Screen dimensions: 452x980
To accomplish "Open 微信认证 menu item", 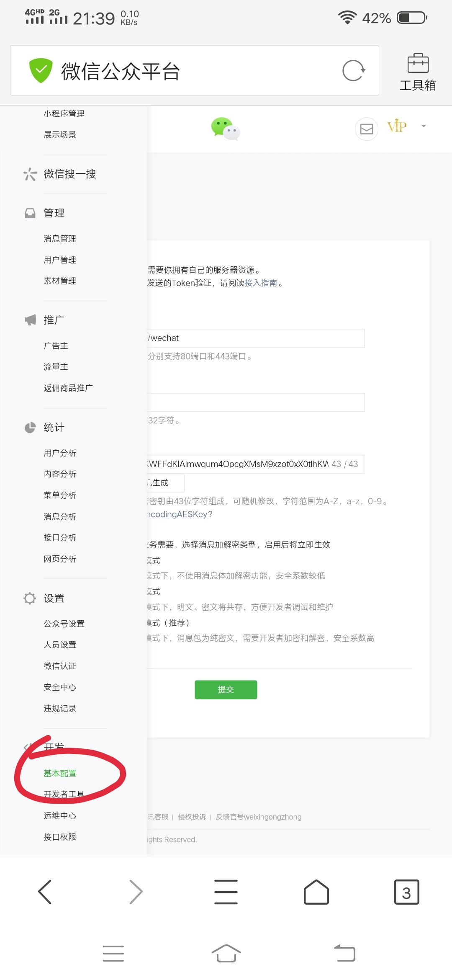I will coord(60,666).
